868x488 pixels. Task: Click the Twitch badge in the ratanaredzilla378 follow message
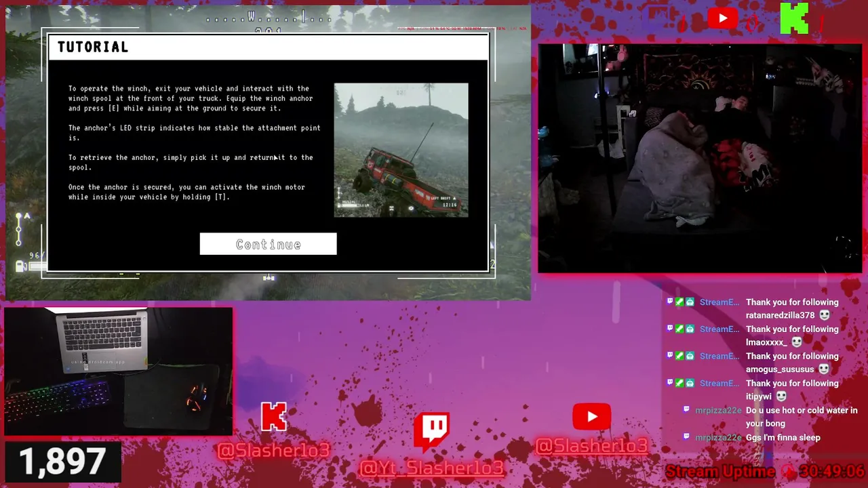tap(670, 302)
